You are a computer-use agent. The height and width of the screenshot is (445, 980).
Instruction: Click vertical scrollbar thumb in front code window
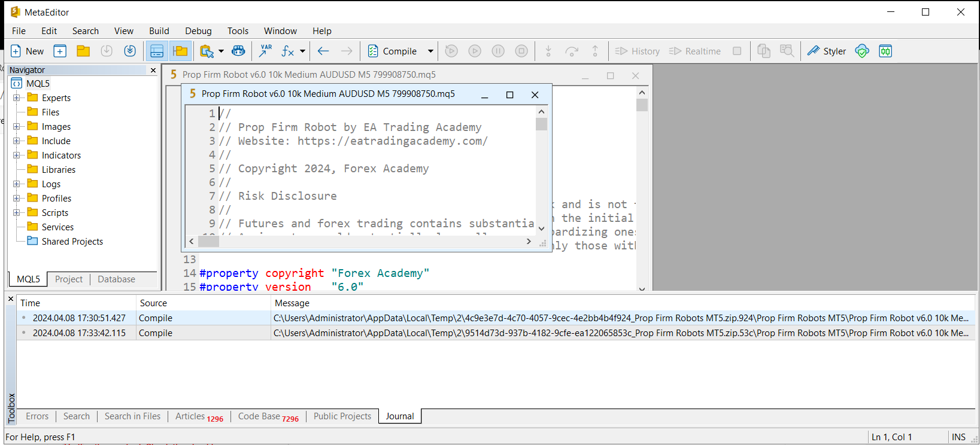coord(541,124)
